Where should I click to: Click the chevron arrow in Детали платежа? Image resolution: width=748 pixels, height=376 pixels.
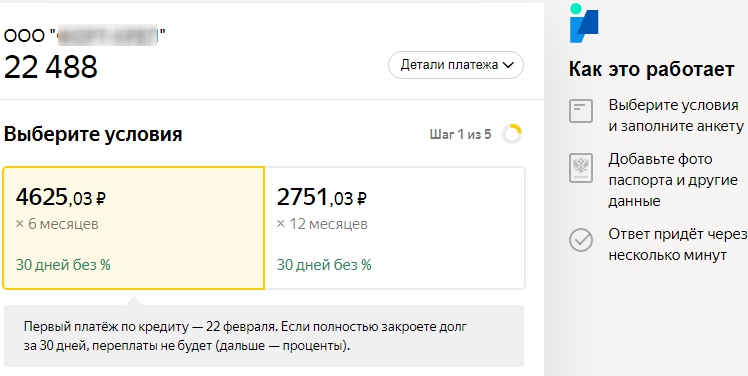(x=508, y=65)
